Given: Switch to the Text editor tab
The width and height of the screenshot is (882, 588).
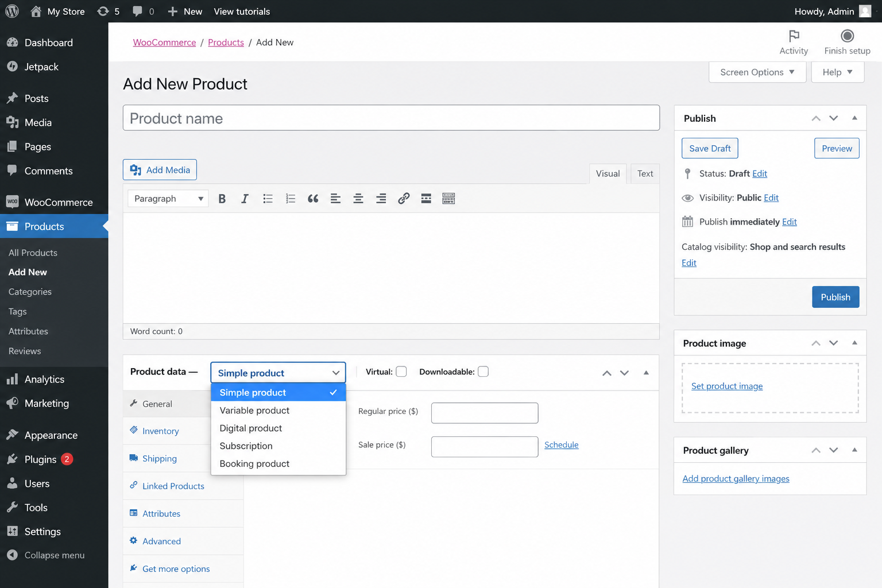Looking at the screenshot, I should coord(645,173).
